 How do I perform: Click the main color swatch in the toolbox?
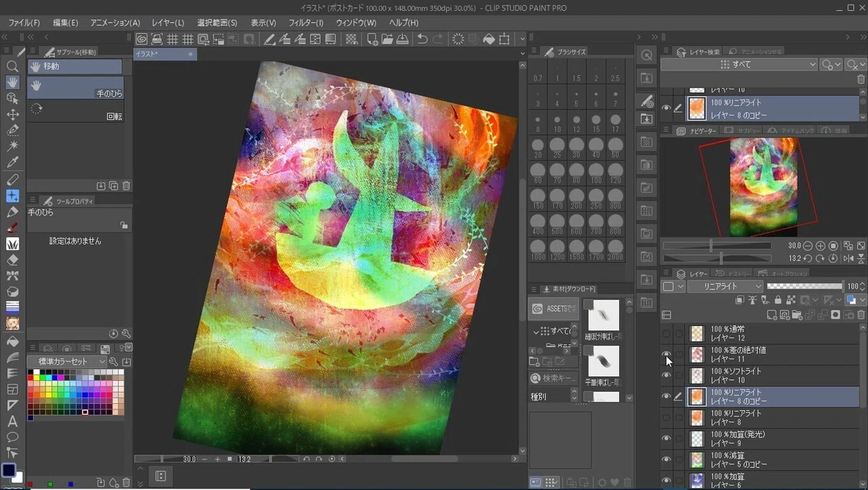(9, 470)
